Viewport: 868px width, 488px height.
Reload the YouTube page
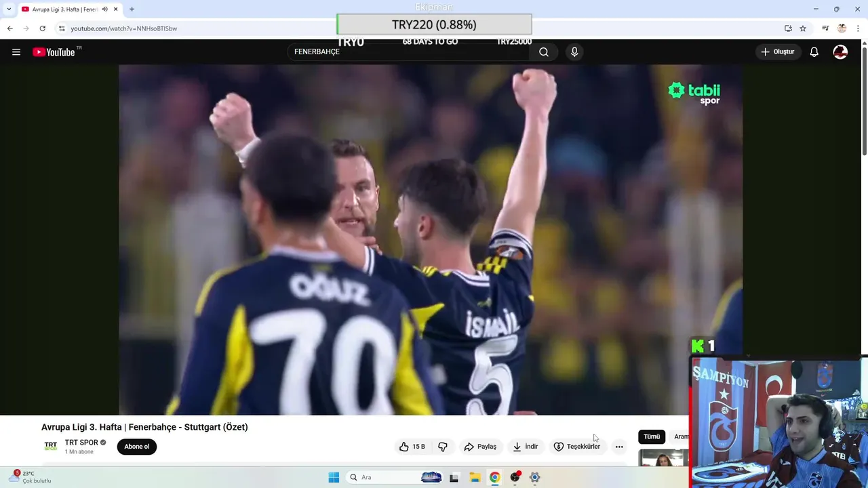tap(43, 28)
